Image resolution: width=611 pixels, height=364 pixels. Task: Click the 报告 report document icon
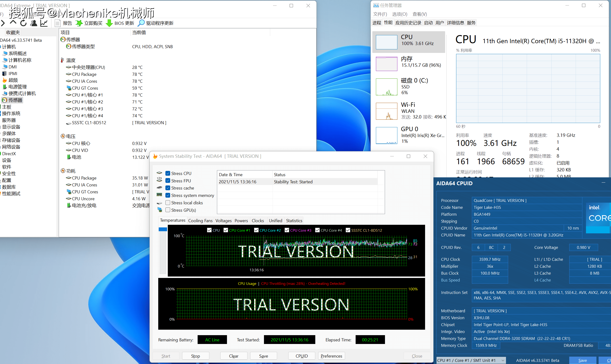pos(58,23)
